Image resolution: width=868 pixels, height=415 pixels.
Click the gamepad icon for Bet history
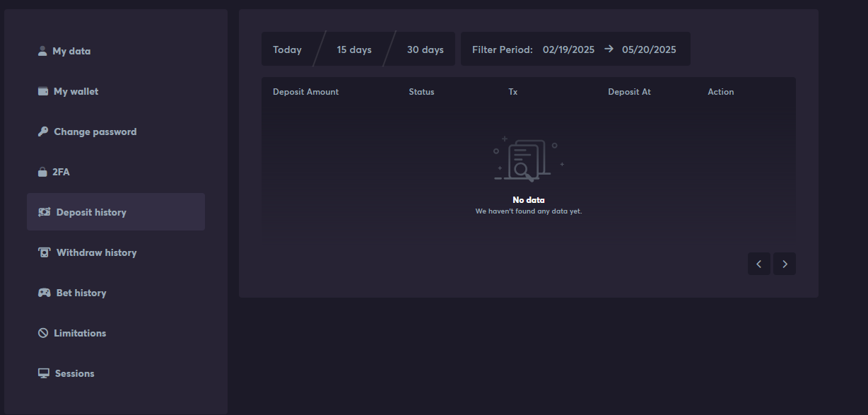click(45, 293)
